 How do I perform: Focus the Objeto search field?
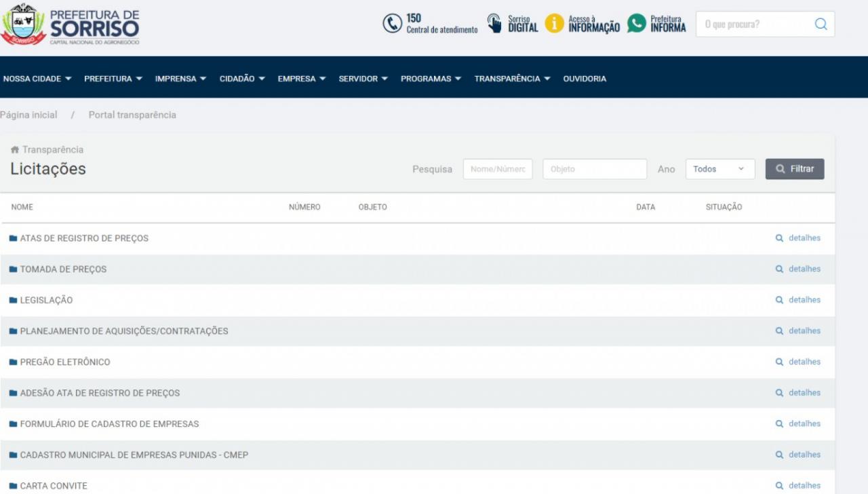pos(594,169)
